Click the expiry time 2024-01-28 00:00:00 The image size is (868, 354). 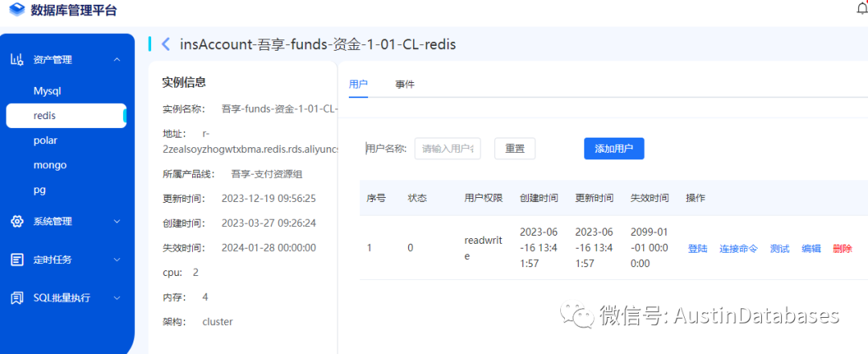[268, 248]
